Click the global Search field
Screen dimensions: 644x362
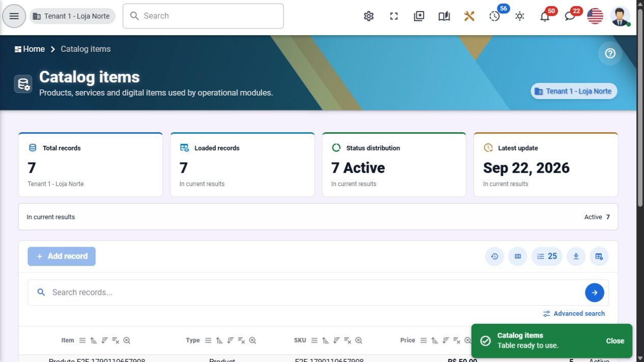coord(203,16)
